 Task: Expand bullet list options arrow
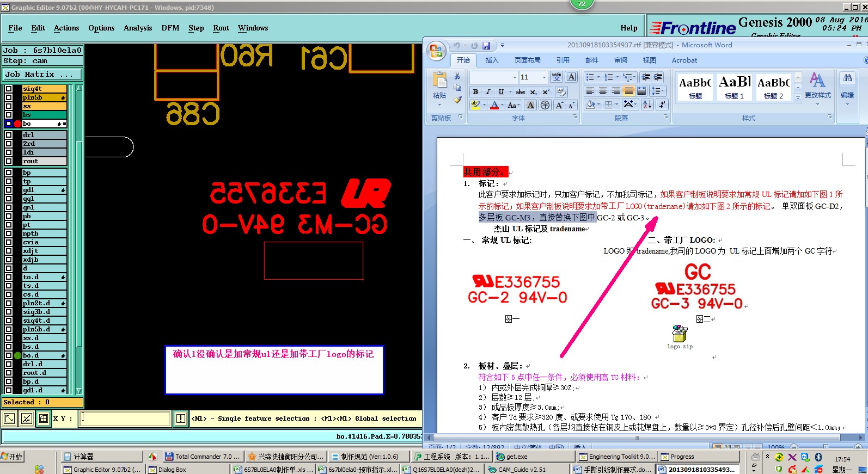pyautogui.click(x=598, y=77)
